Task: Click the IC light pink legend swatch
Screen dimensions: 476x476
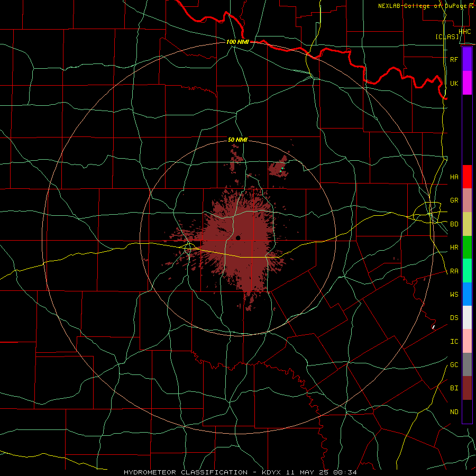Action: click(x=467, y=341)
